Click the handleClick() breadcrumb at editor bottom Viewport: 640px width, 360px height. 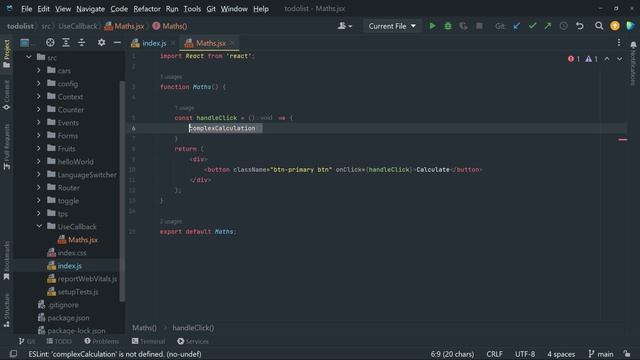tap(193, 328)
